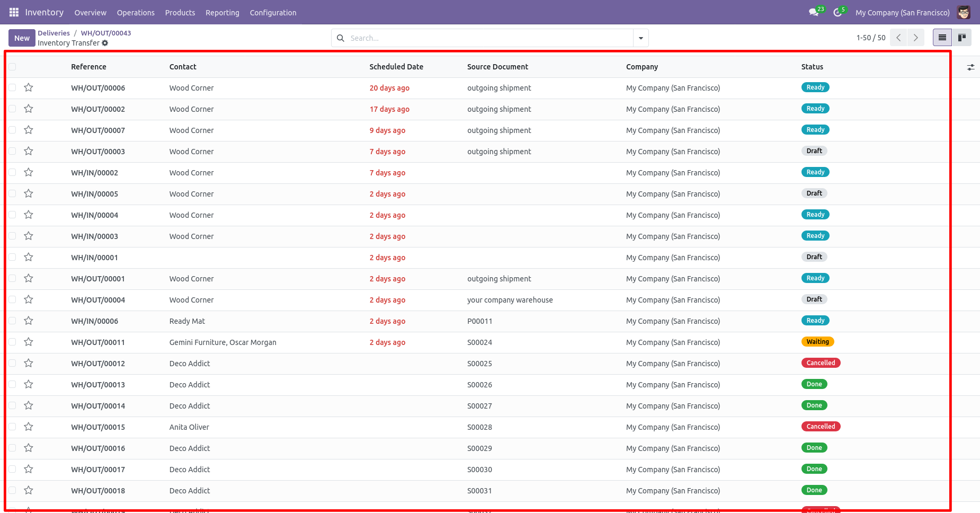980x513 pixels.
Task: Expand the search options dropdown arrow
Action: click(x=641, y=38)
